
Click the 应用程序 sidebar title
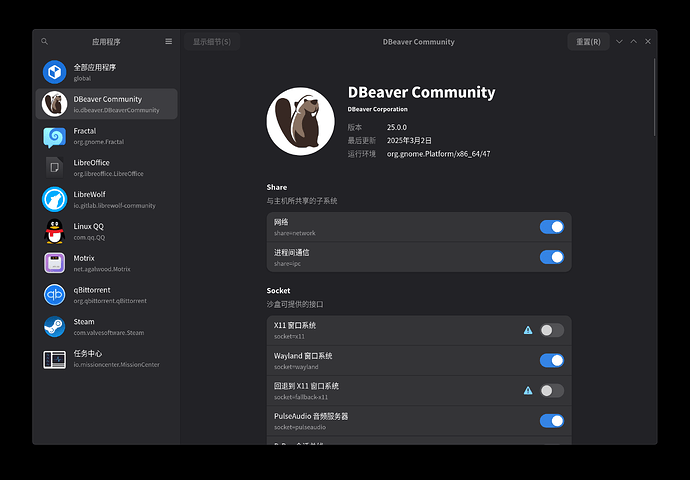106,42
